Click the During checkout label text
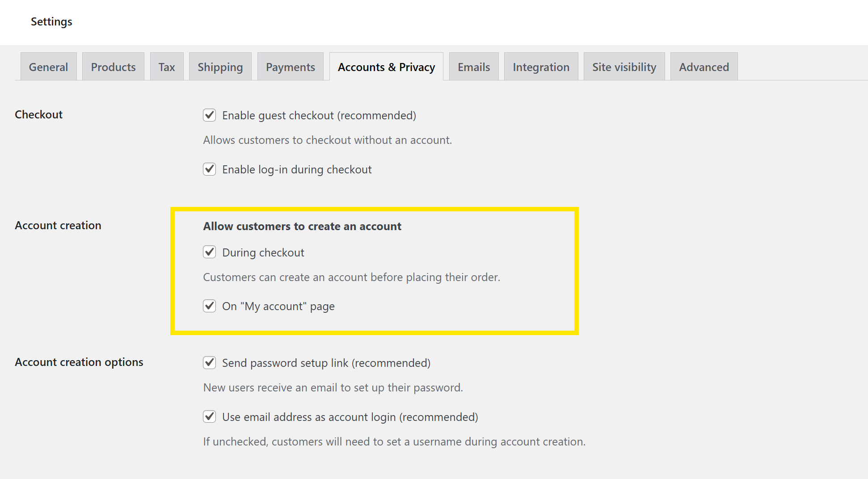This screenshot has height=479, width=868. point(263,252)
